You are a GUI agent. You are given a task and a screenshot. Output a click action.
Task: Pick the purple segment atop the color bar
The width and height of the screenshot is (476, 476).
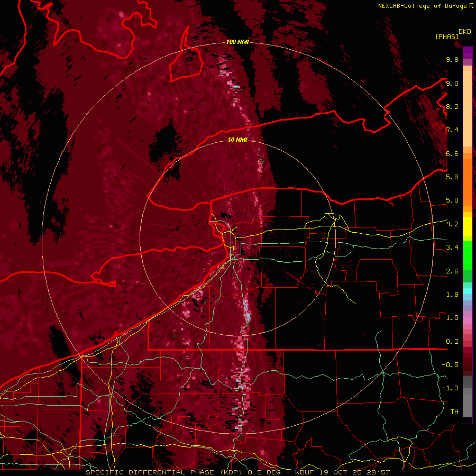pos(467,53)
